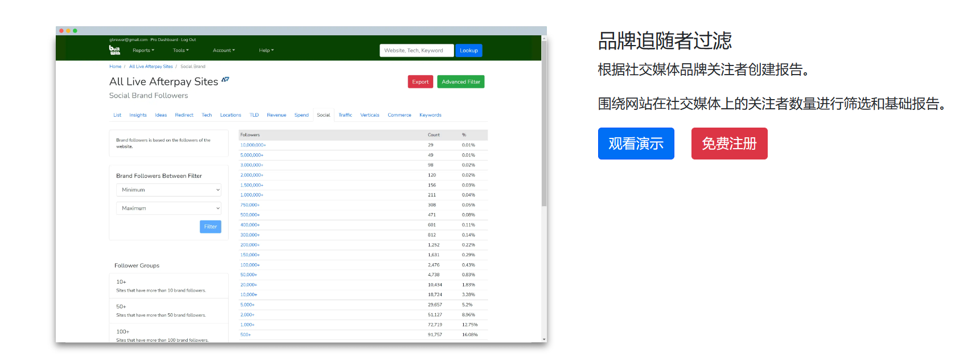This screenshot has height=356, width=980.
Task: Click the 观看演示 button
Action: pyautogui.click(x=636, y=144)
